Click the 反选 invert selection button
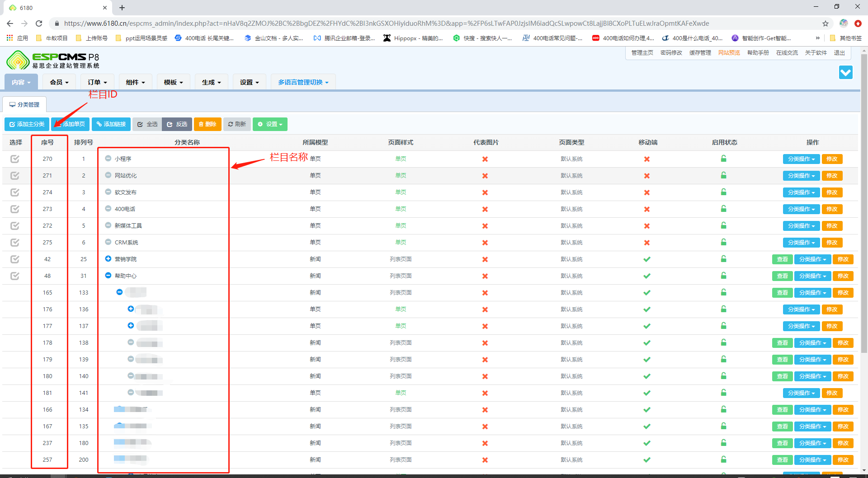 click(x=177, y=124)
